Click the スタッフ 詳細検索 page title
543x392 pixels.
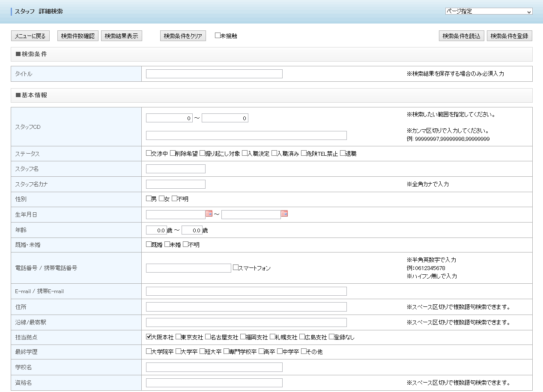pyautogui.click(x=39, y=12)
